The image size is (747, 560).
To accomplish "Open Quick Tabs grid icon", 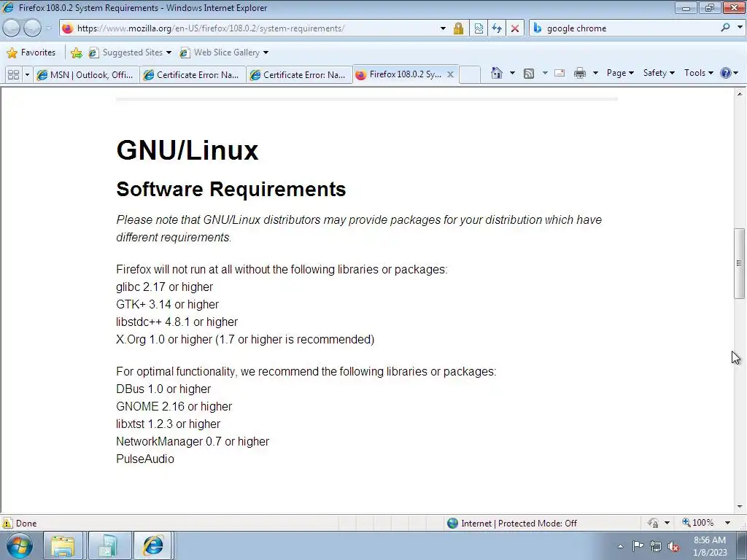I will tap(13, 75).
